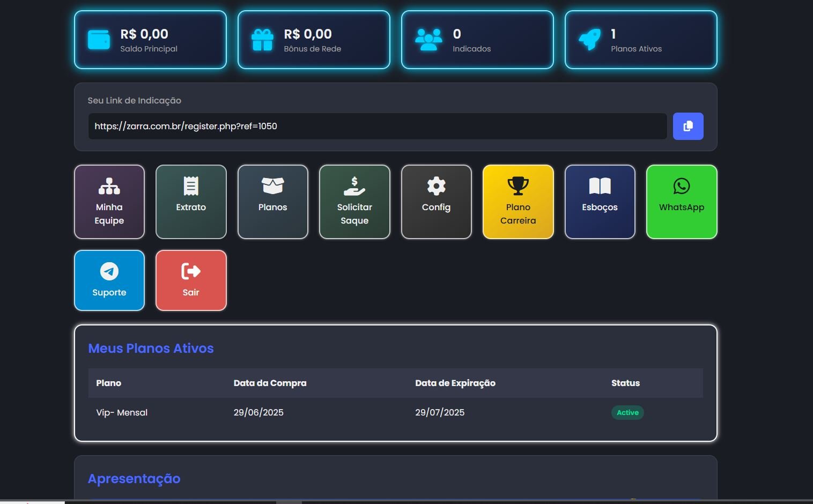Open the Extrato receipt tile
Screen dimensions: 813x504
coord(191,202)
